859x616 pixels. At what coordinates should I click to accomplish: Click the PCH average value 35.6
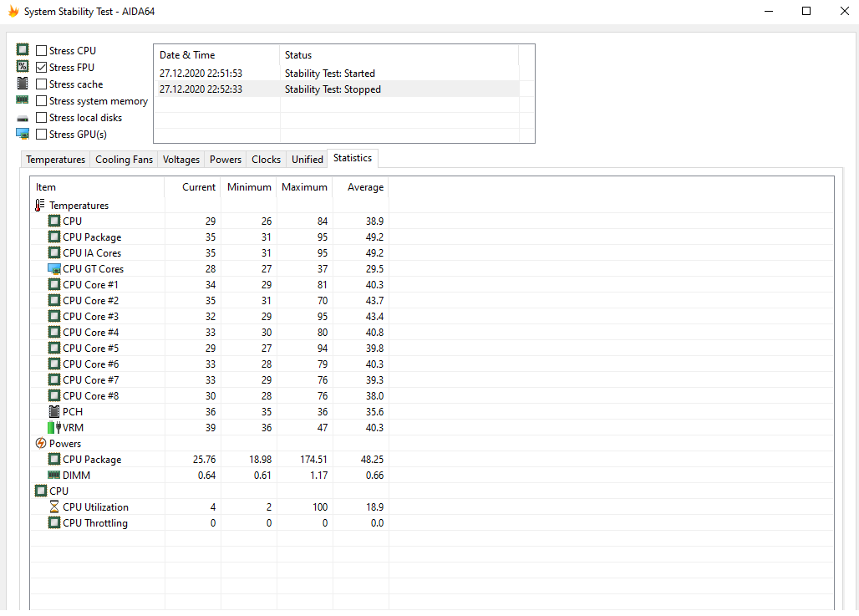click(374, 411)
